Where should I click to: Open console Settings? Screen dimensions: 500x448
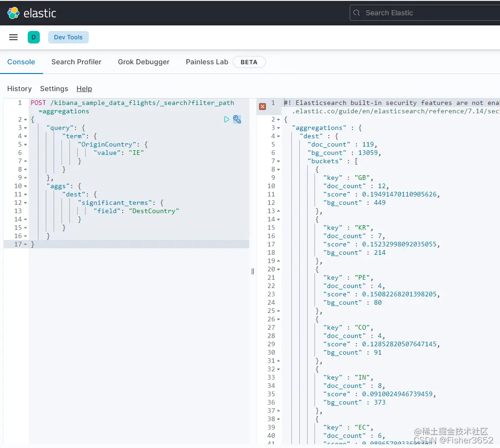click(x=54, y=89)
